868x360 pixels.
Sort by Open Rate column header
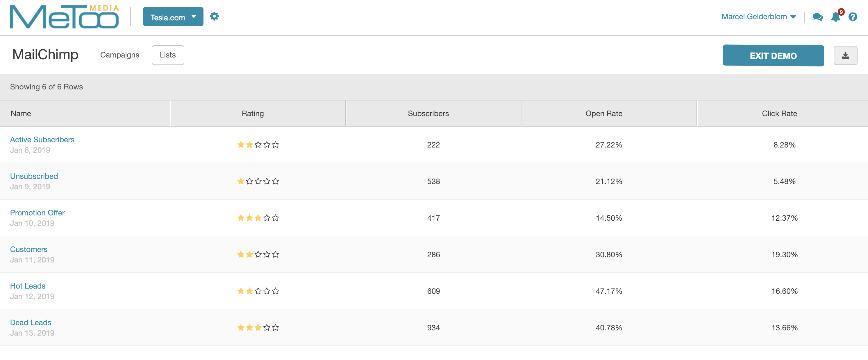pyautogui.click(x=609, y=114)
